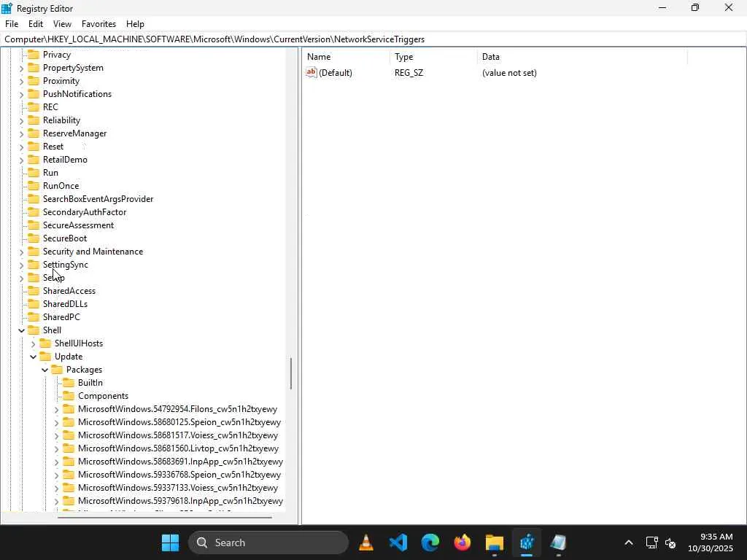747x560 pixels.
Task: Select the SharedPC folder icon
Action: (34, 316)
